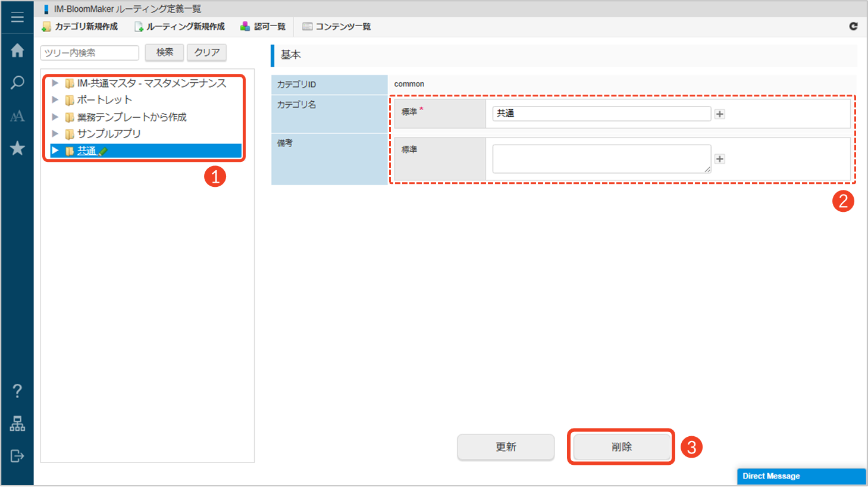
Task: Select 業務テンプレートから作成 in the tree
Action: tap(131, 117)
